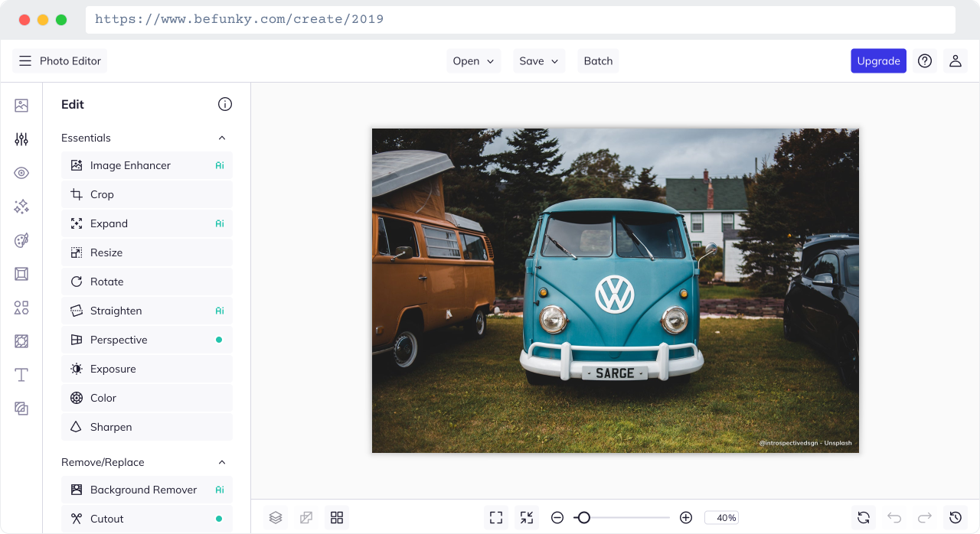
Task: Open the Text tool sidebar icon
Action: tap(21, 375)
